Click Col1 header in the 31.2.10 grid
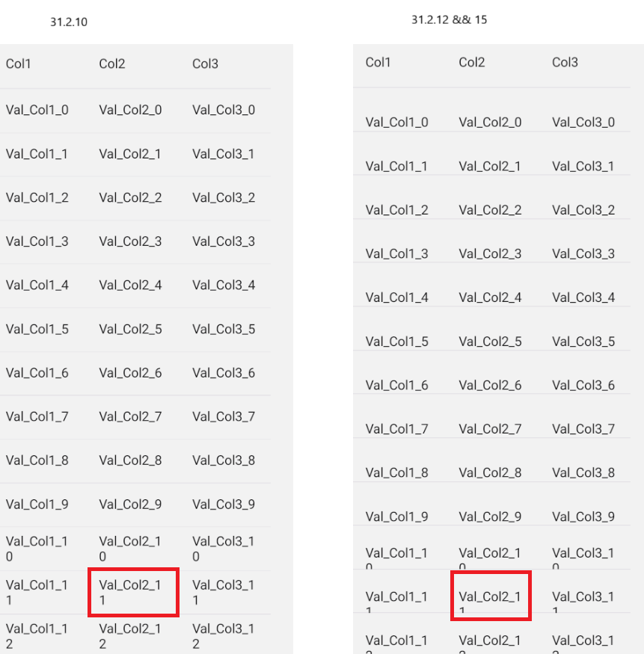This screenshot has width=644, height=654. [19, 64]
